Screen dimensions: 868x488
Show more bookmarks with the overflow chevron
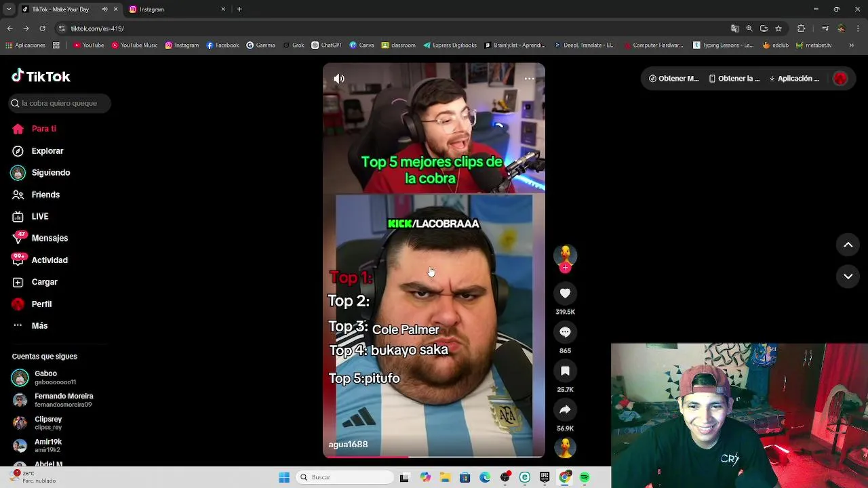point(851,45)
